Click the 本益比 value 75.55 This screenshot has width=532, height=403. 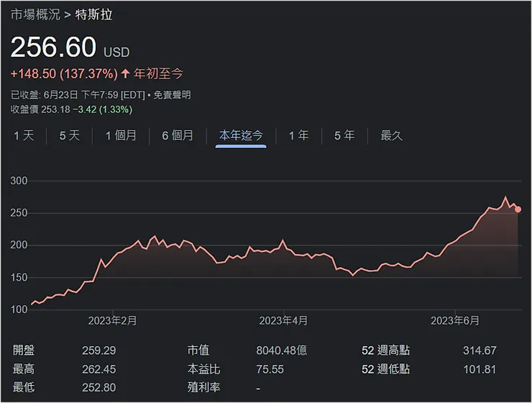[270, 369]
